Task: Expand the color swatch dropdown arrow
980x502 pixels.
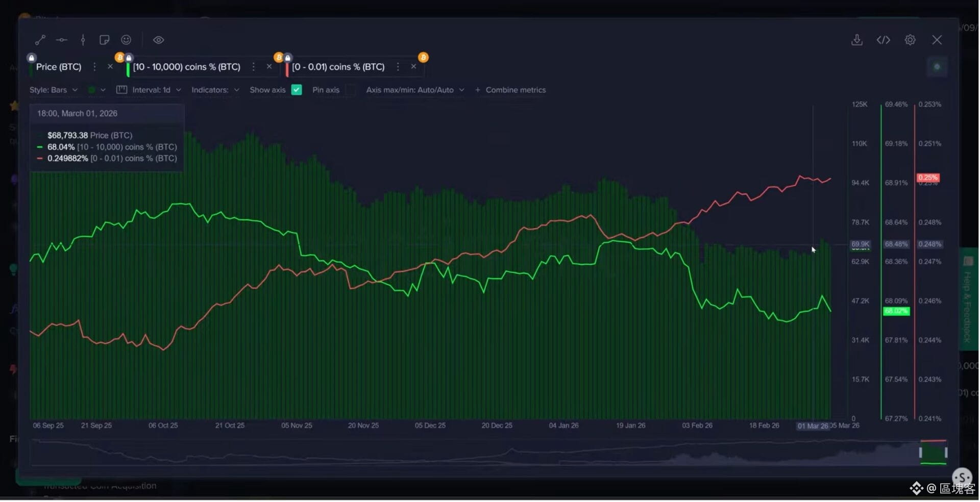Action: [x=103, y=90]
